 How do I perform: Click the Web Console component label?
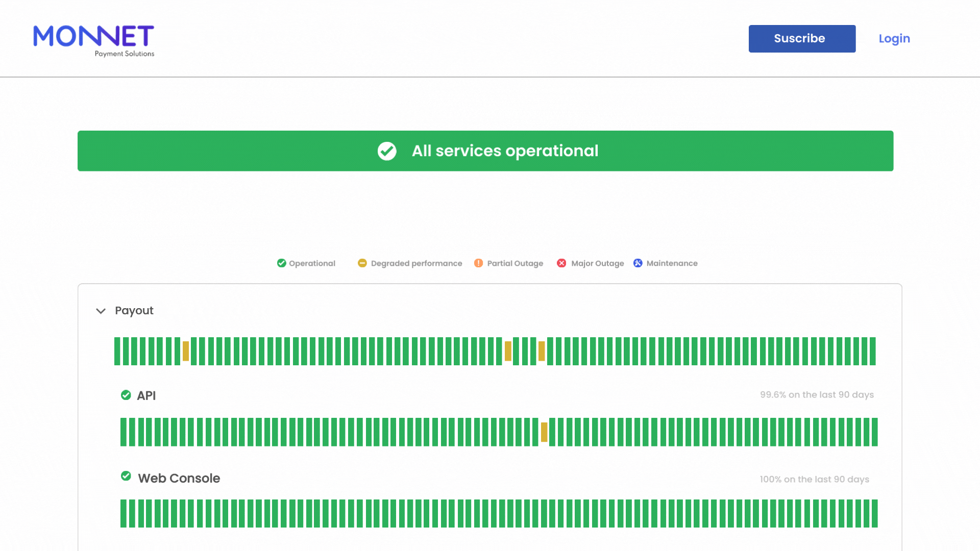(x=179, y=479)
